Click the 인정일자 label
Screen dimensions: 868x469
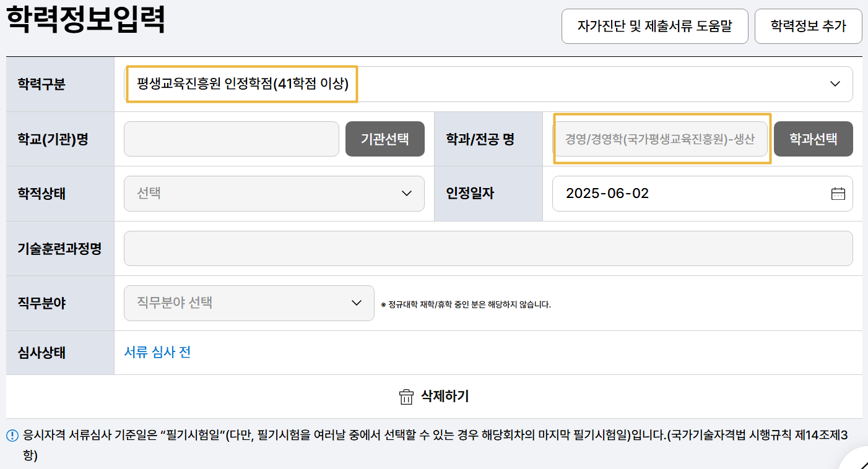[470, 194]
